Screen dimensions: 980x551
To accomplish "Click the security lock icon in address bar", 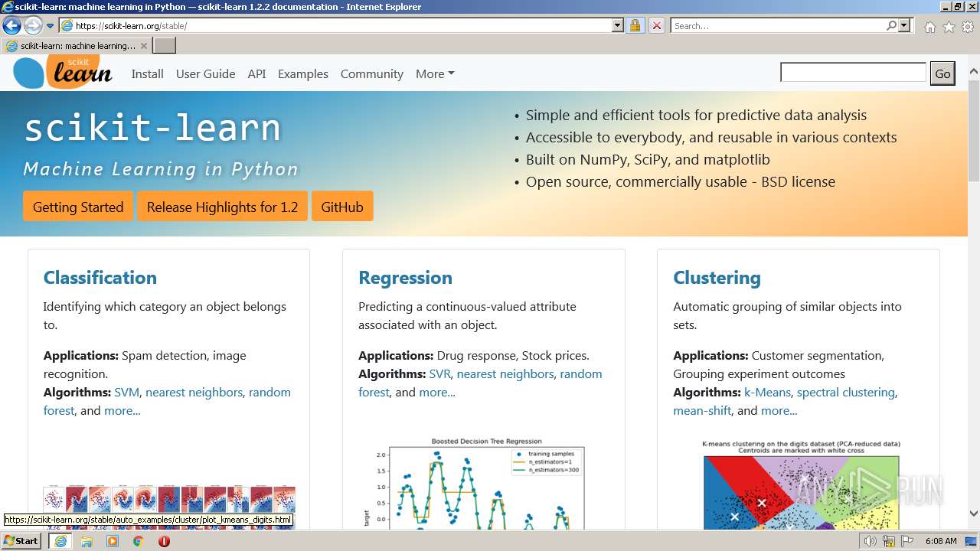I will pyautogui.click(x=635, y=26).
